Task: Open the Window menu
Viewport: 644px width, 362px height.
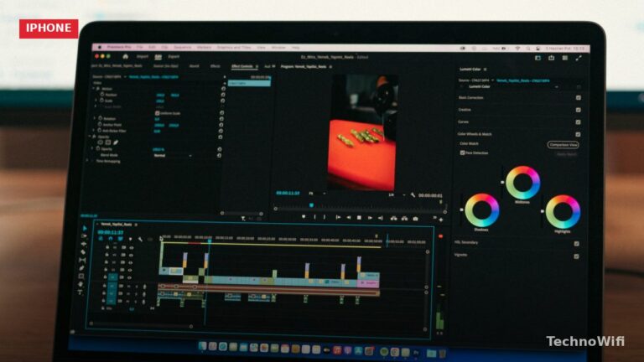Action: point(278,48)
